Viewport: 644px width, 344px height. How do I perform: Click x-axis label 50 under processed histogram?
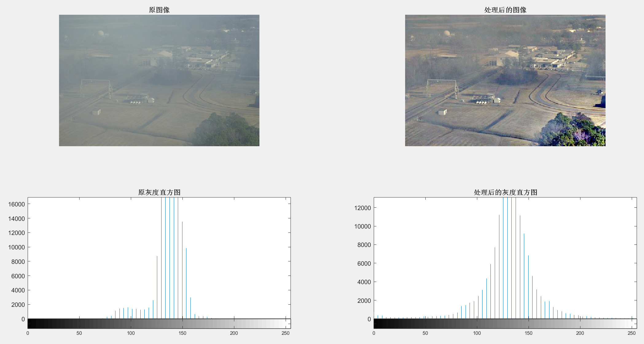click(x=425, y=333)
